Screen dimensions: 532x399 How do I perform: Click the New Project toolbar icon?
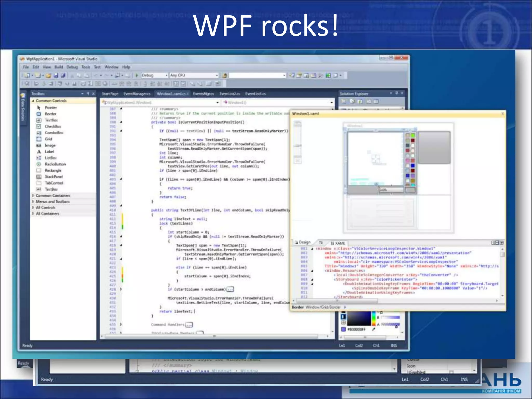pyautogui.click(x=27, y=75)
